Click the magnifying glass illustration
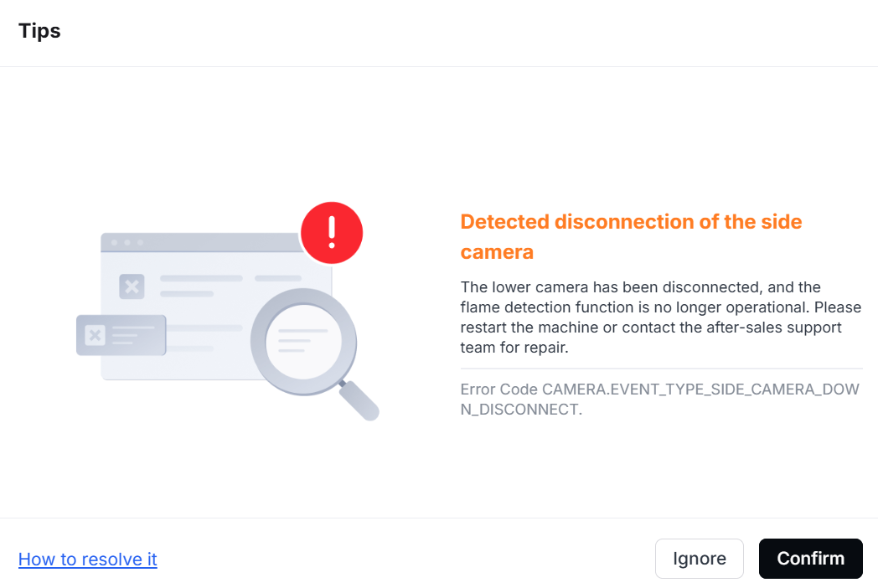The width and height of the screenshot is (878, 588). (314, 353)
